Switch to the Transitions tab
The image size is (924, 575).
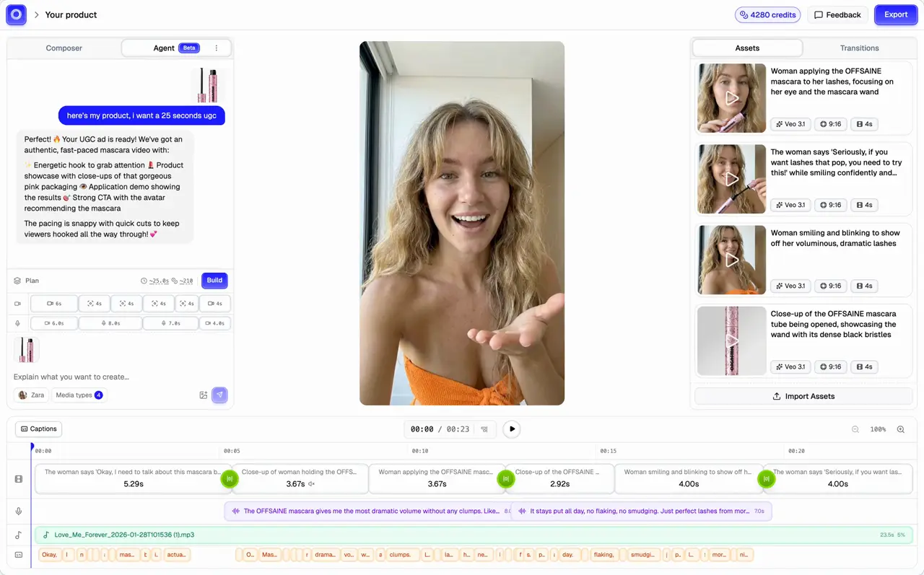pyautogui.click(x=859, y=48)
